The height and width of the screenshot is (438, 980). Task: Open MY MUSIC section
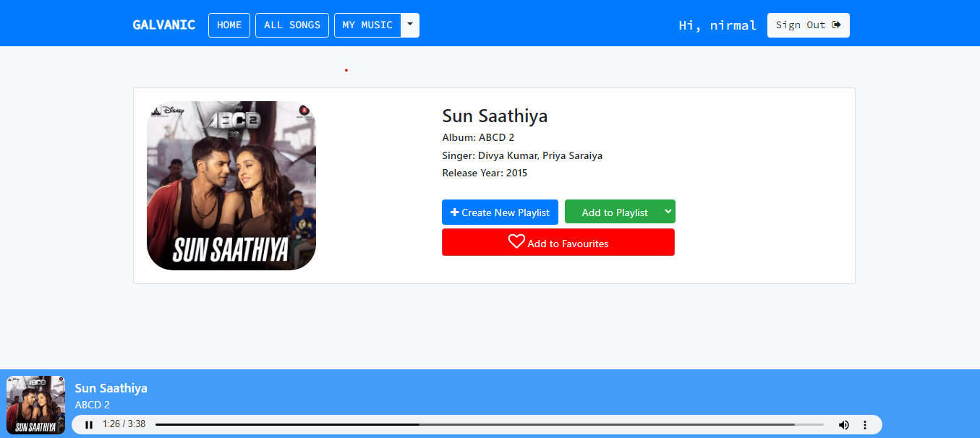pos(367,25)
